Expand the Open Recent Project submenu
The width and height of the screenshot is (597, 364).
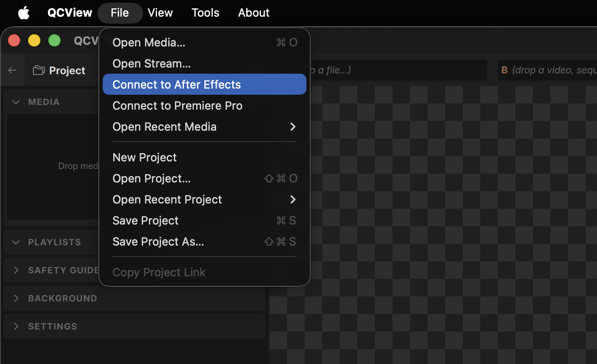[x=205, y=200]
